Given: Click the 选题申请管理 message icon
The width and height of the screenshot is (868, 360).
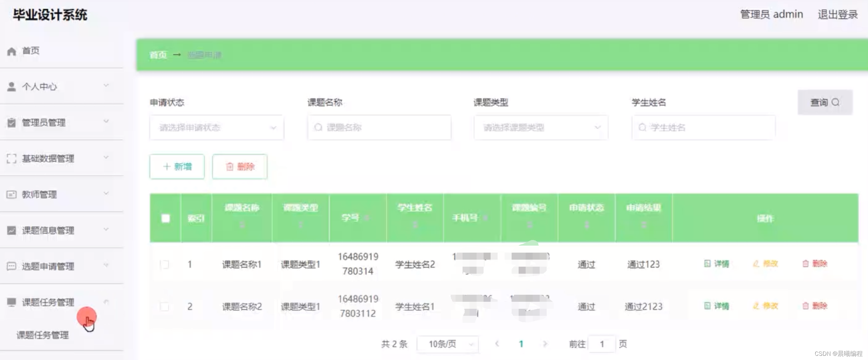Looking at the screenshot, I should [12, 266].
